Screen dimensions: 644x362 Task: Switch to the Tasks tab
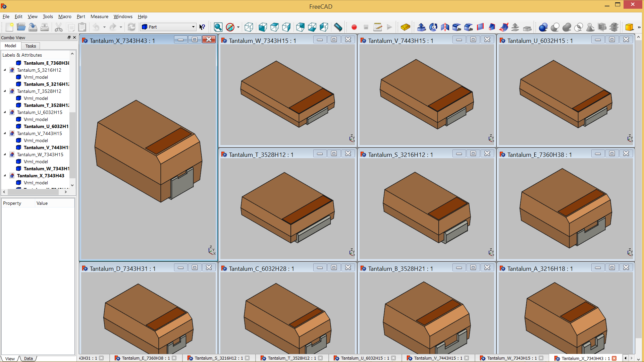(31, 46)
